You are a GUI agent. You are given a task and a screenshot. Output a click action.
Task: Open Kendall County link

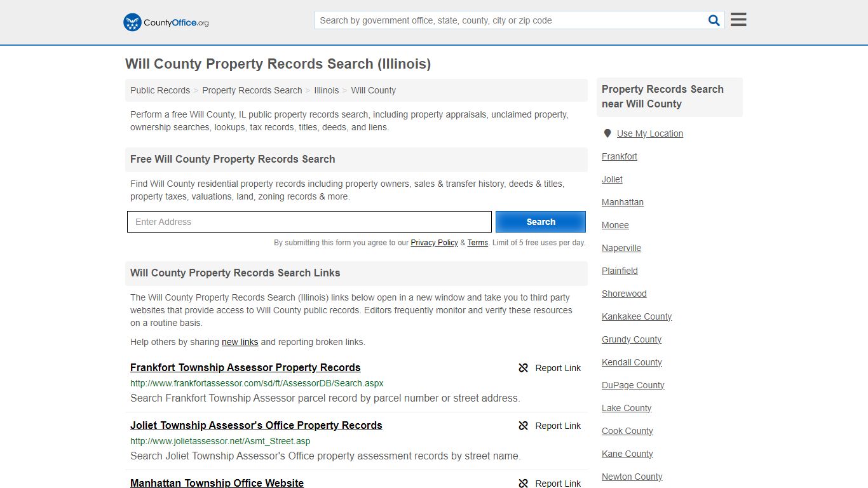click(632, 362)
